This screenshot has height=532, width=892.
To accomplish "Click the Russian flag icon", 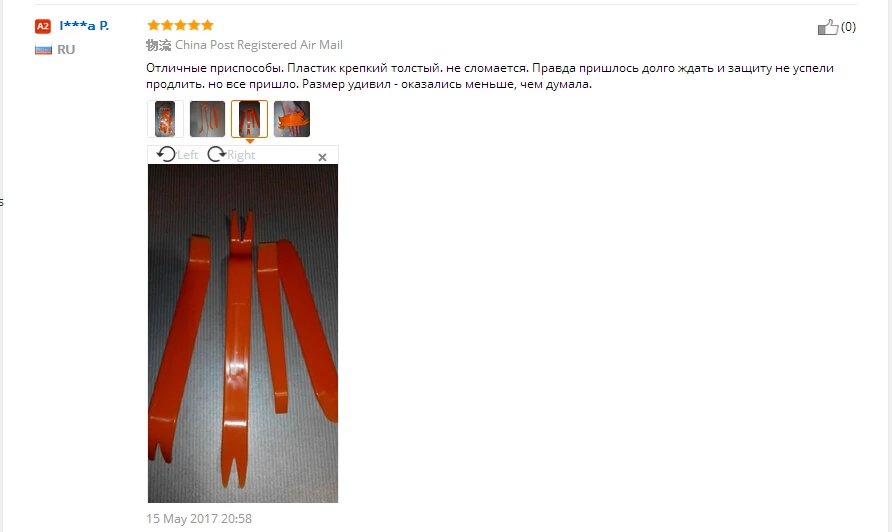I will tap(43, 50).
